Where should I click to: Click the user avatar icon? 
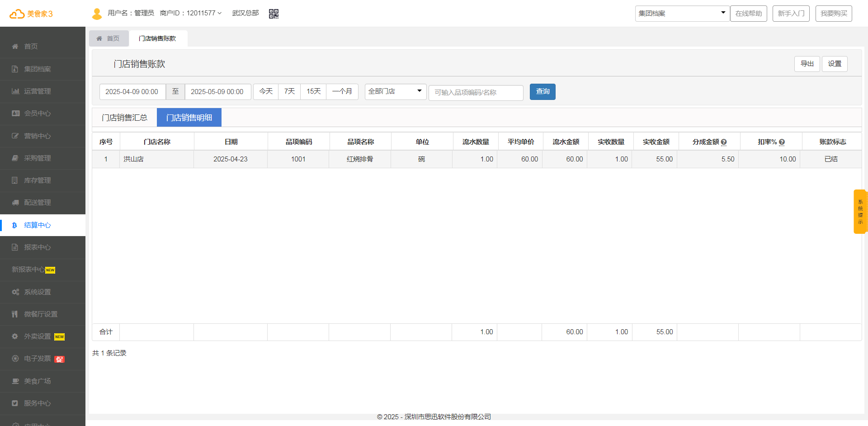pos(97,14)
